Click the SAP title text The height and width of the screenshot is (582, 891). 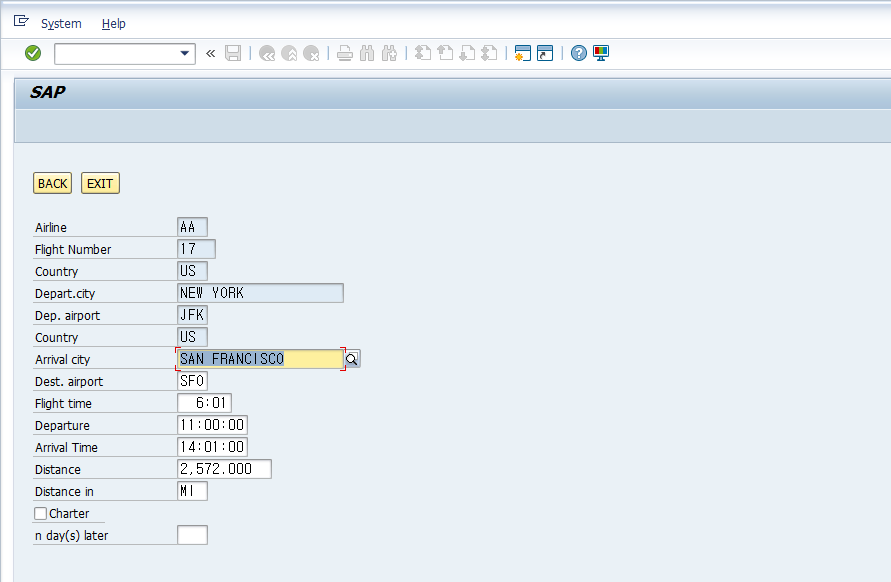48,93
